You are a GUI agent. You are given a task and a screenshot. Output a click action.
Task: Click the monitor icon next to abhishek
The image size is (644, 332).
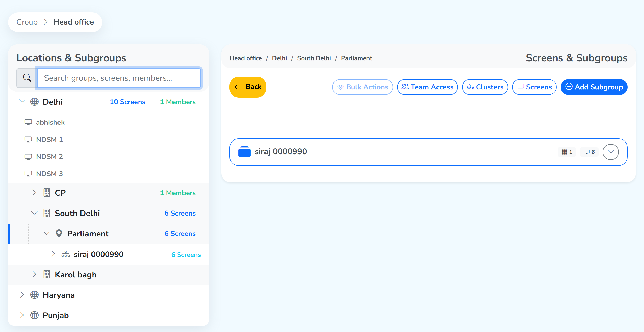click(x=28, y=122)
